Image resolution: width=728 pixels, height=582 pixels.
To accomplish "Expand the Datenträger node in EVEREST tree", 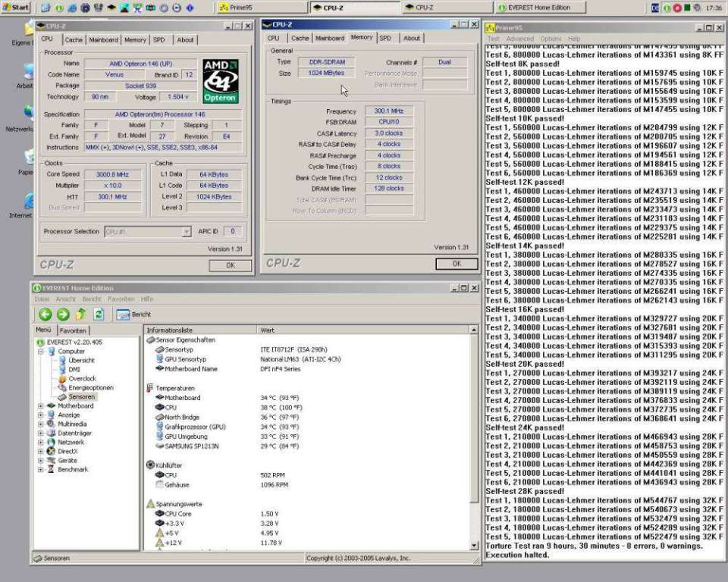I will [x=41, y=433].
